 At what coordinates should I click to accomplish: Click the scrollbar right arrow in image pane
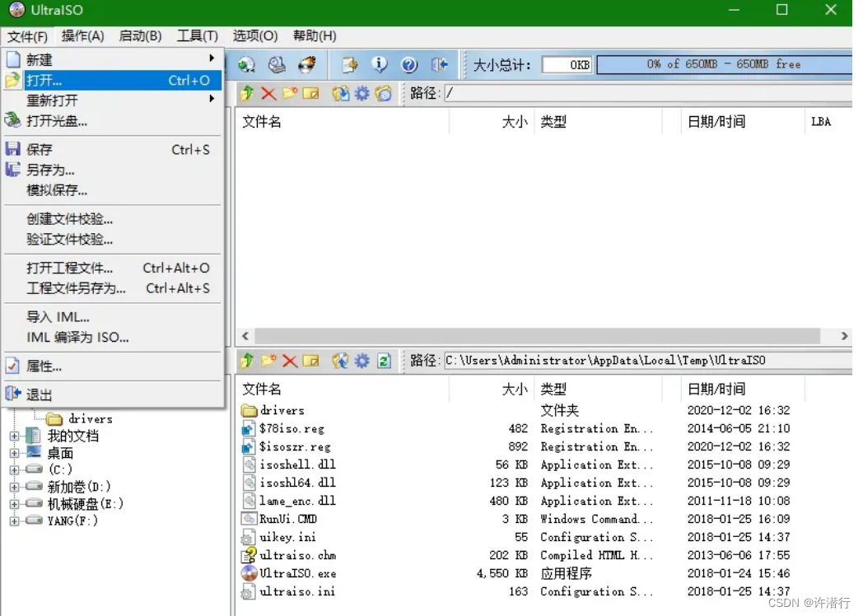point(844,336)
